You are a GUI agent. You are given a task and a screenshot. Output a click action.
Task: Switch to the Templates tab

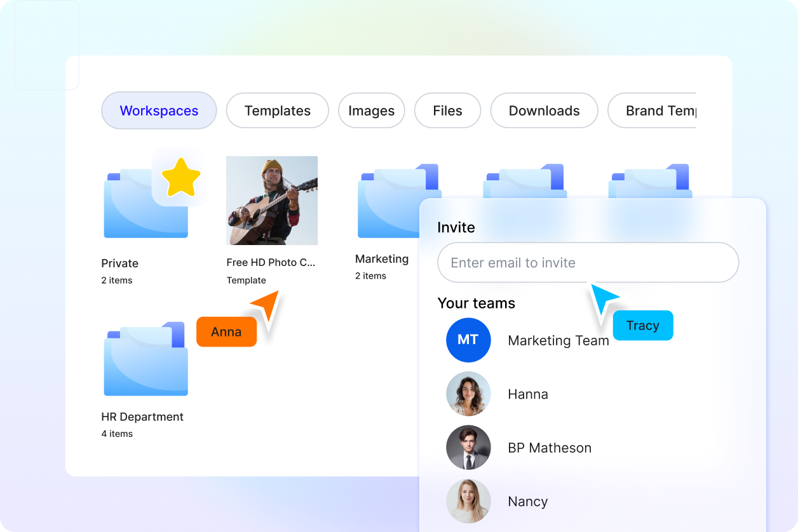(277, 110)
